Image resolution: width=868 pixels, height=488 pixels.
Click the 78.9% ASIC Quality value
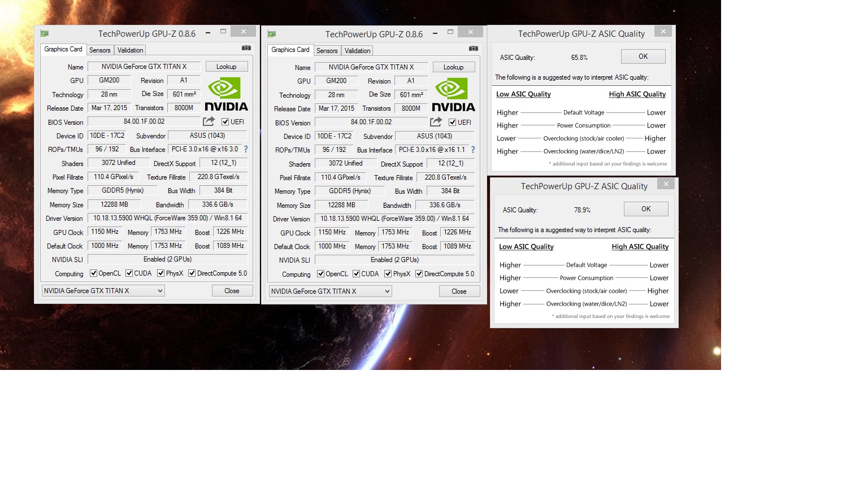(x=582, y=210)
